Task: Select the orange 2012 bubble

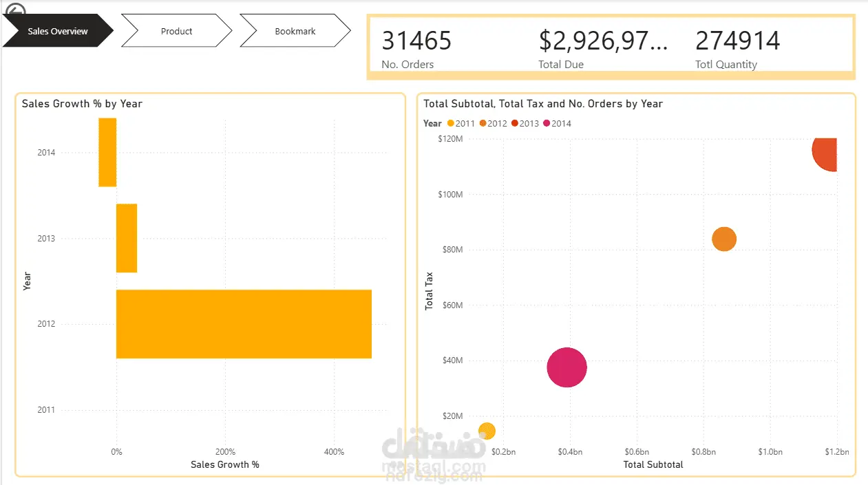Action: click(724, 239)
